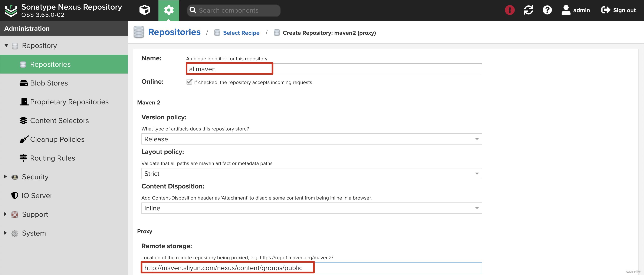Collapse the Repository tree section
This screenshot has height=275, width=644.
[7, 46]
